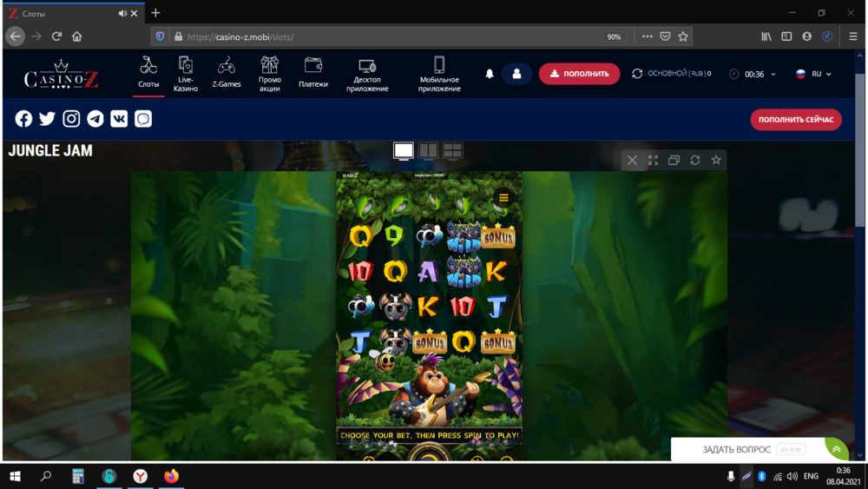Expand the chat widget arrow

[x=837, y=449]
